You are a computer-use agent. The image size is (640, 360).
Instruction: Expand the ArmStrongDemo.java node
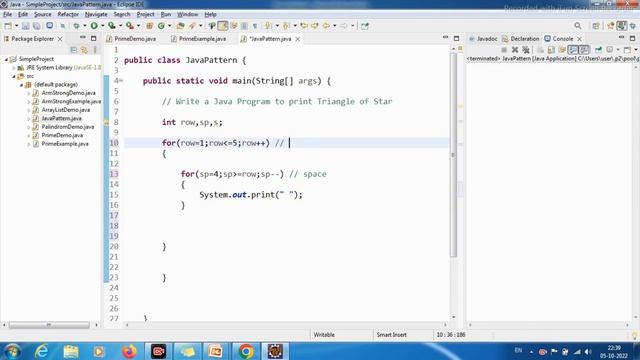pyautogui.click(x=29, y=93)
